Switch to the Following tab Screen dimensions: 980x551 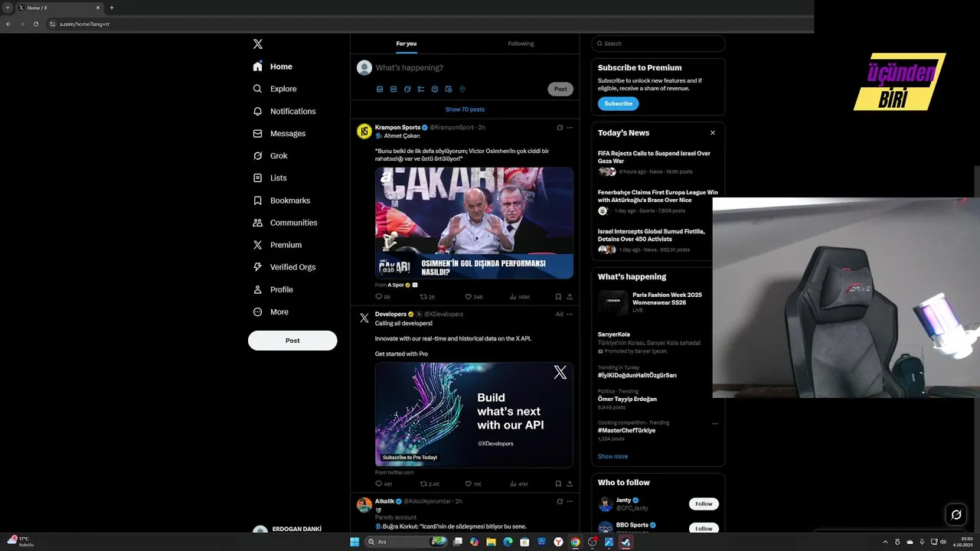pos(521,44)
